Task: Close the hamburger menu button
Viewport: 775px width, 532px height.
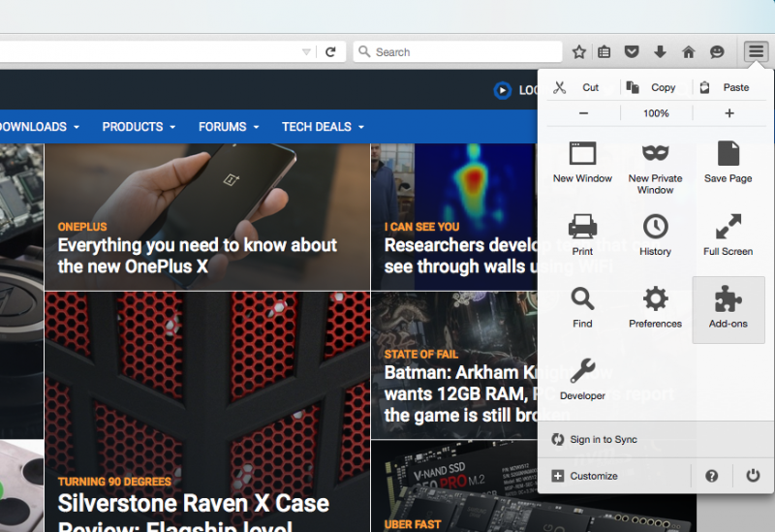Action: pos(756,52)
